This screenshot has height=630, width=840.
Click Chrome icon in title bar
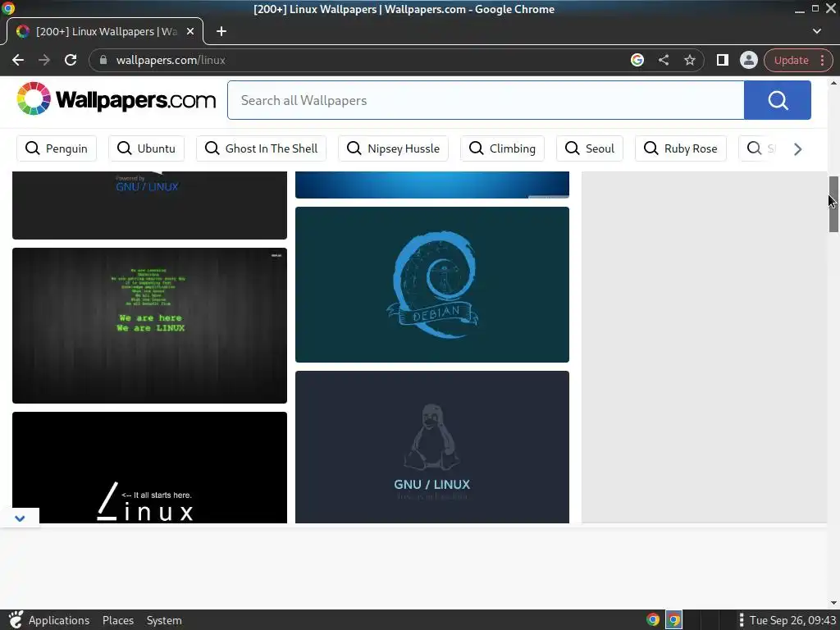click(x=7, y=8)
